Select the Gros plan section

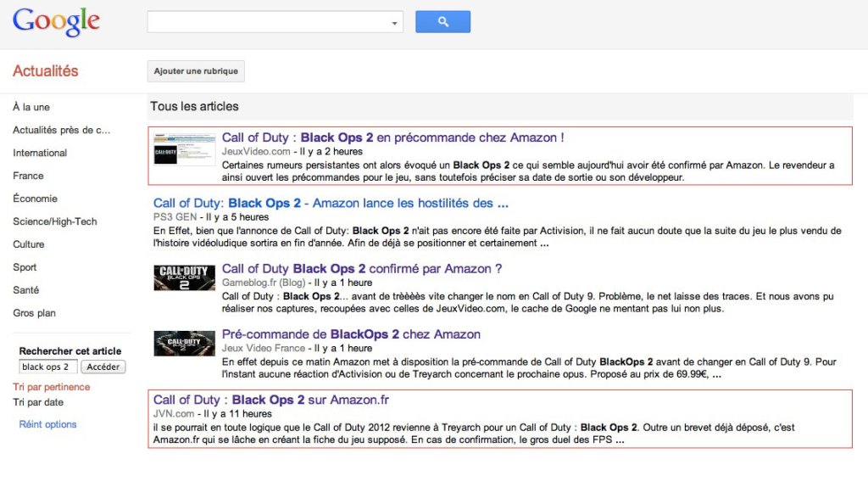34,313
